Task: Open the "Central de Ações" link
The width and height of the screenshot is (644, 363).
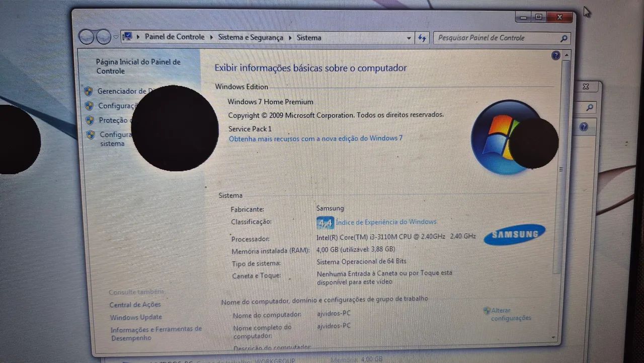Action: (x=135, y=305)
